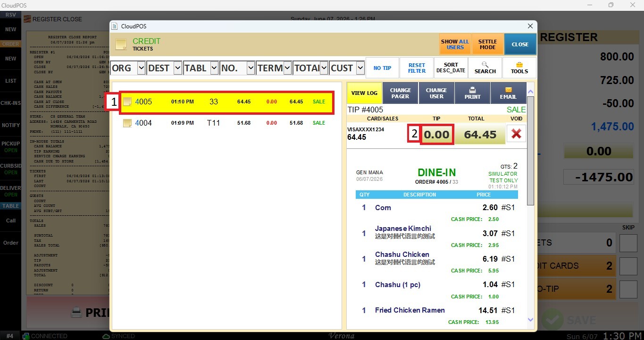Image resolution: width=644 pixels, height=340 pixels.
Task: Click the #4 terminal indicator in status bar
Action: click(10, 336)
